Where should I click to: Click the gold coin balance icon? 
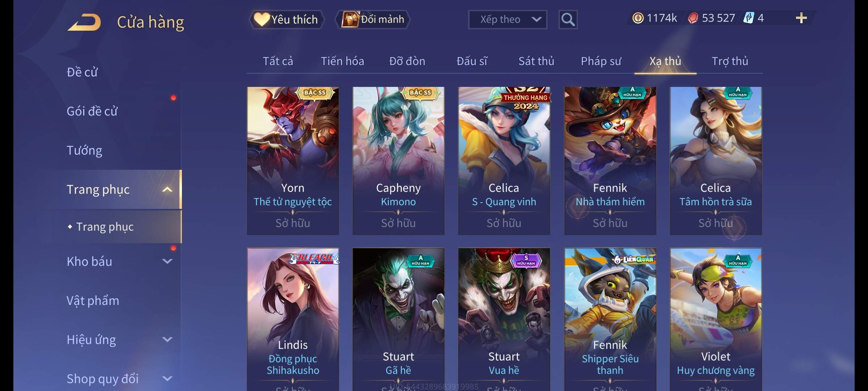click(x=638, y=18)
